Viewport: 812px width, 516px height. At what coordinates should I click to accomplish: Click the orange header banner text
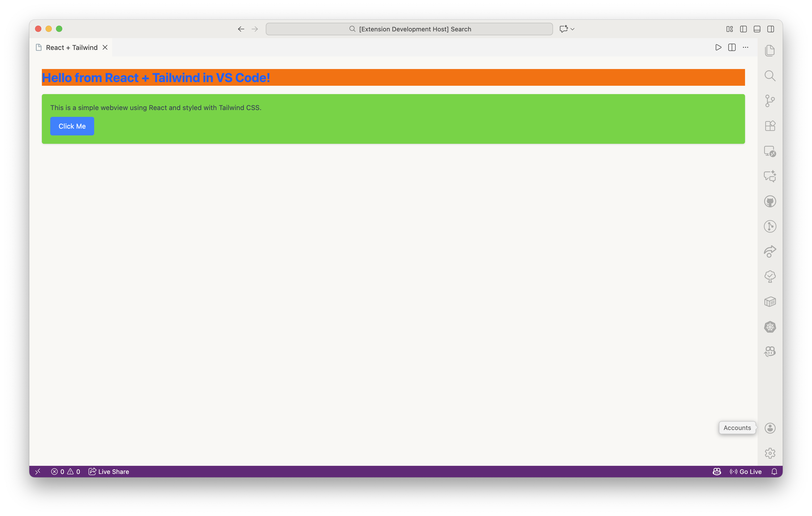click(156, 77)
